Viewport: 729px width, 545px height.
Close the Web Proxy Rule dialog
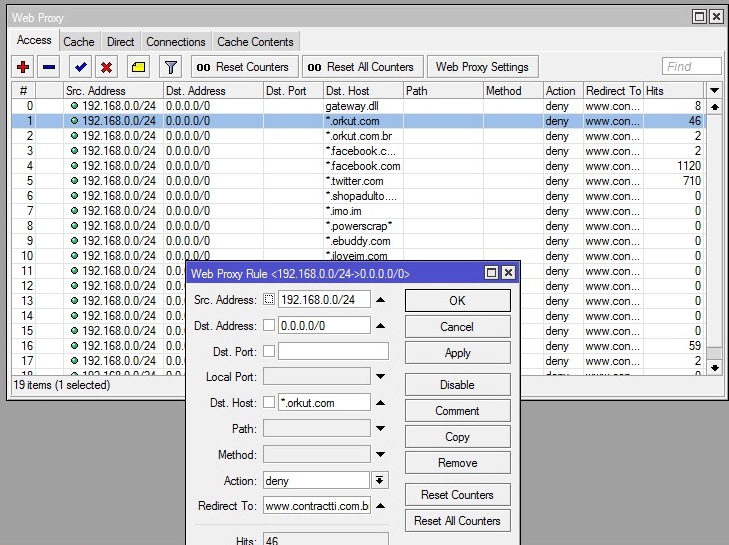tap(508, 273)
